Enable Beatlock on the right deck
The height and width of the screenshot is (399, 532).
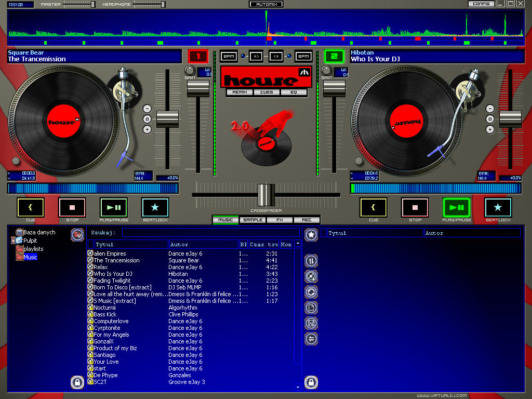pyautogui.click(x=498, y=207)
